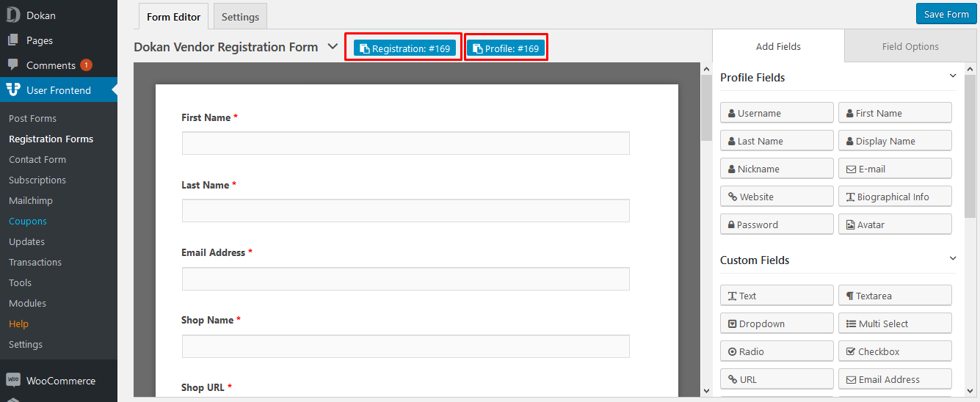The height and width of the screenshot is (402, 980).
Task: Open Updates menu item
Action: coord(26,241)
